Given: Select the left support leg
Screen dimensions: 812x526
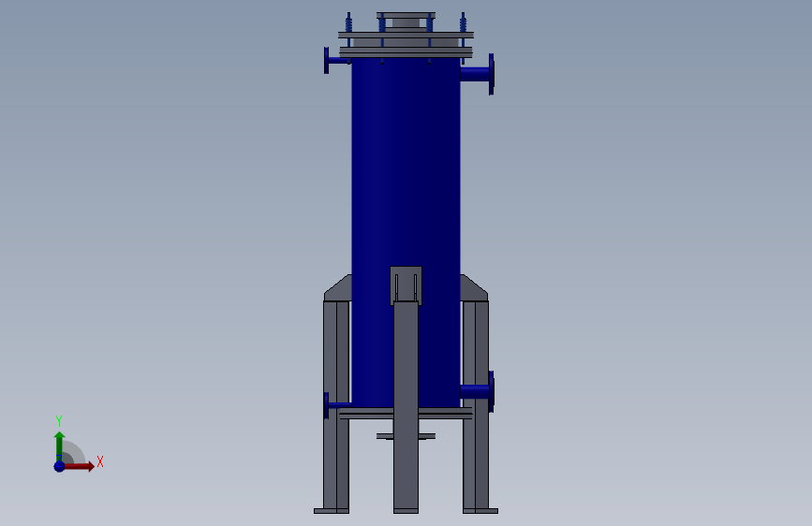Looking at the screenshot, I should [x=336, y=405].
